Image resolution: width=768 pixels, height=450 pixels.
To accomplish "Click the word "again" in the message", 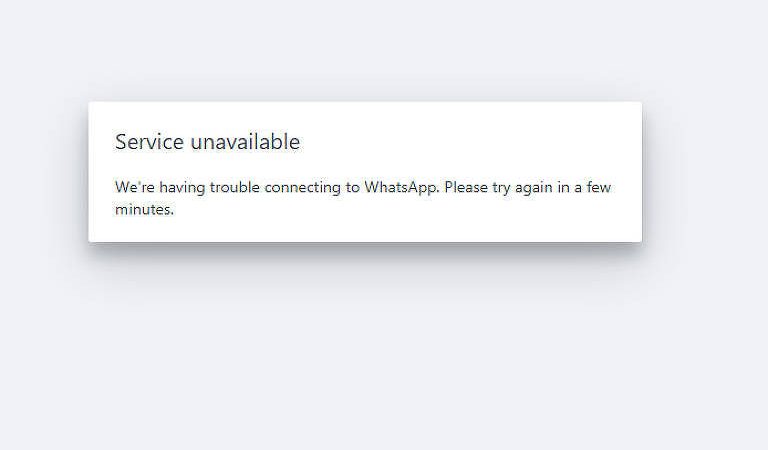I will click(x=534, y=189).
